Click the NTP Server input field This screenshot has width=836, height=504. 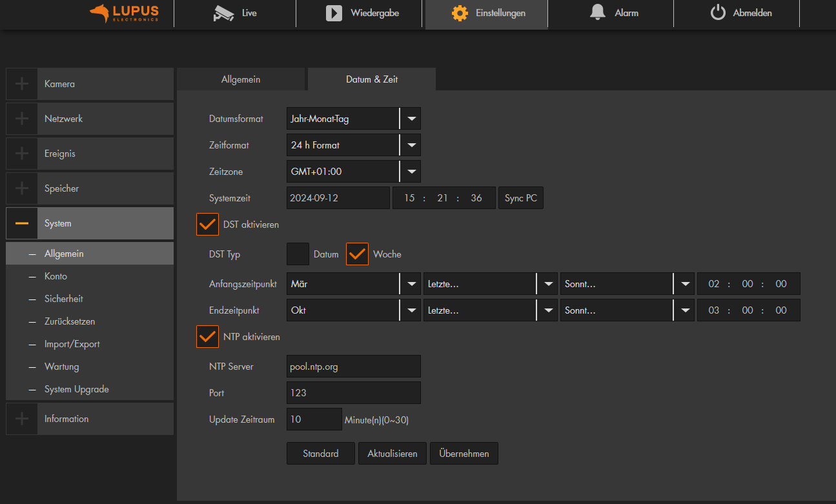pos(353,367)
